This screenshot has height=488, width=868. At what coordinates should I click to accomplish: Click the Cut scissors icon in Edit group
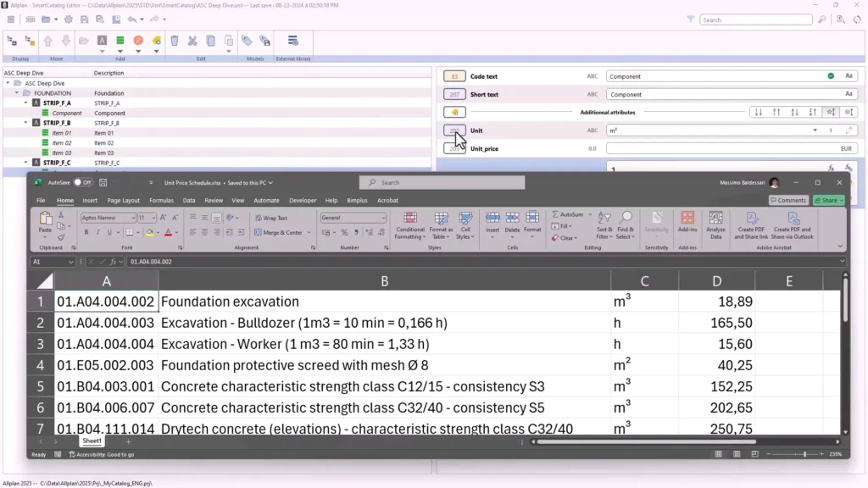tap(193, 40)
